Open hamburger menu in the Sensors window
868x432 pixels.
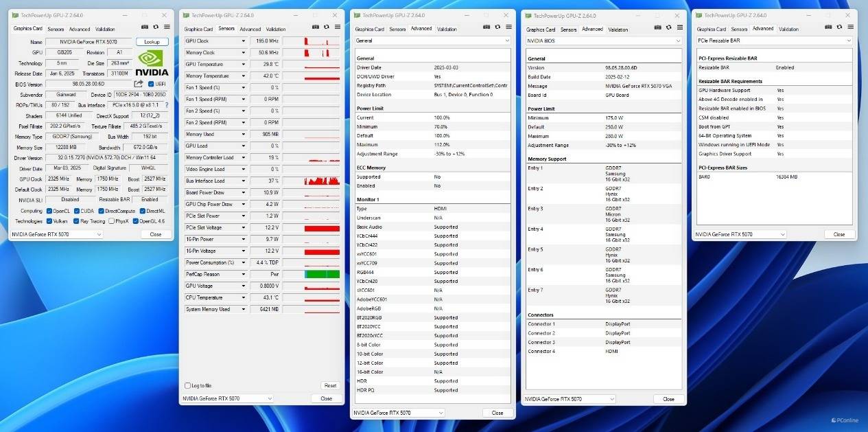338,27
